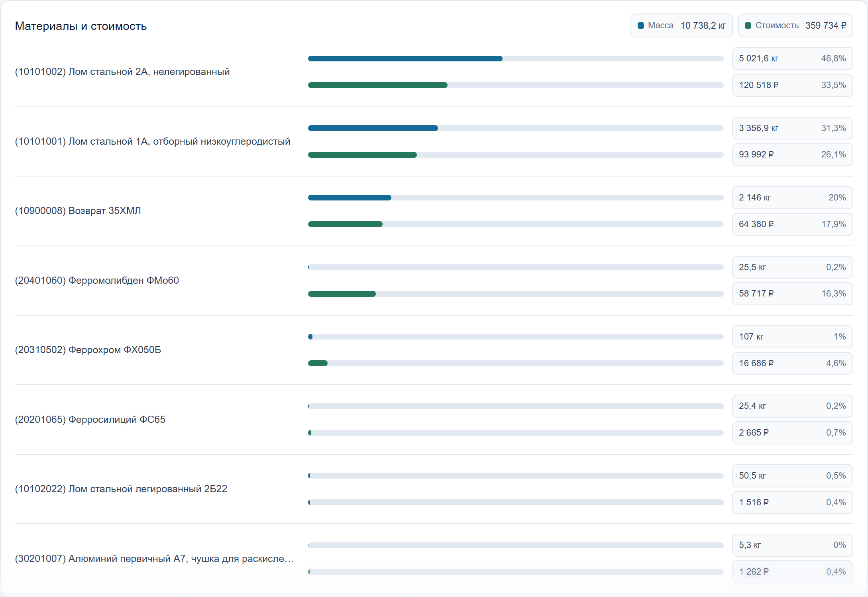Click cost bar of Лом стальной 2А
Image resolution: width=868 pixels, height=597 pixels.
tap(516, 85)
